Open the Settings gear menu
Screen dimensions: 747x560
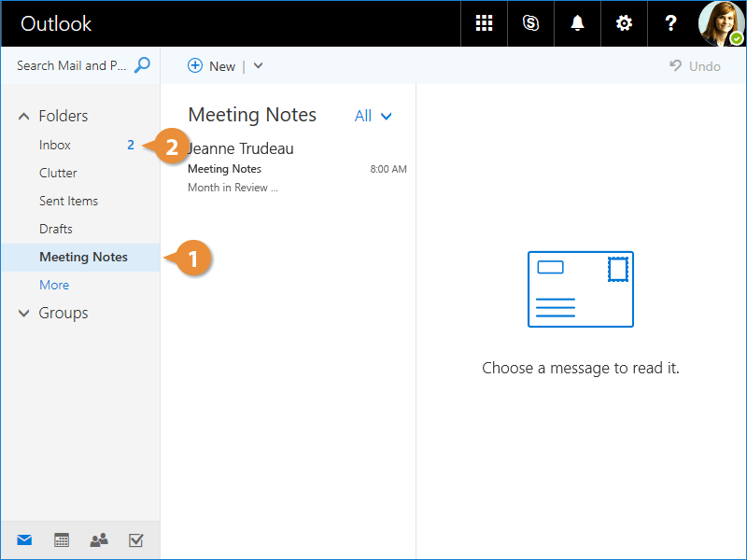click(x=624, y=23)
